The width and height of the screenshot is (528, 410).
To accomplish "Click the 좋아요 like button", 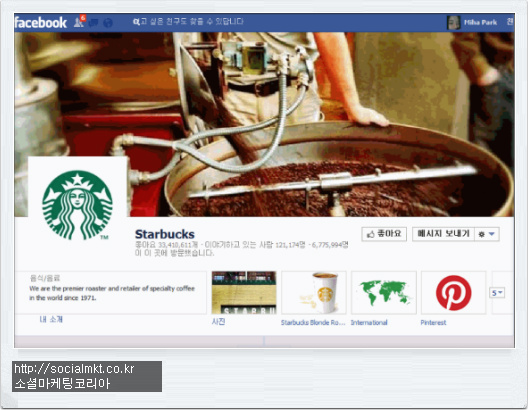I will pos(384,234).
